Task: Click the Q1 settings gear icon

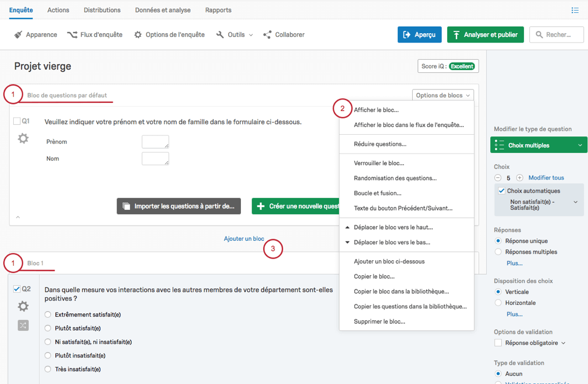Action: 23,139
